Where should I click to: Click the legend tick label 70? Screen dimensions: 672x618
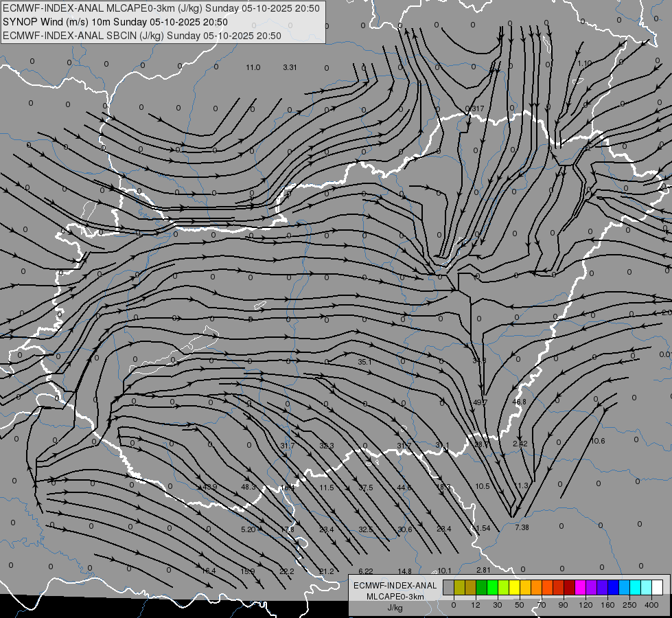click(542, 605)
